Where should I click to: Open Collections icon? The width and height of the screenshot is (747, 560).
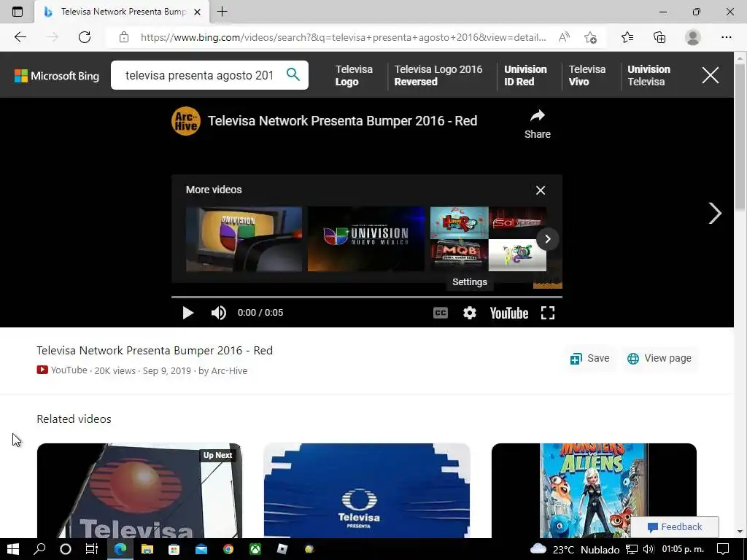tap(659, 37)
